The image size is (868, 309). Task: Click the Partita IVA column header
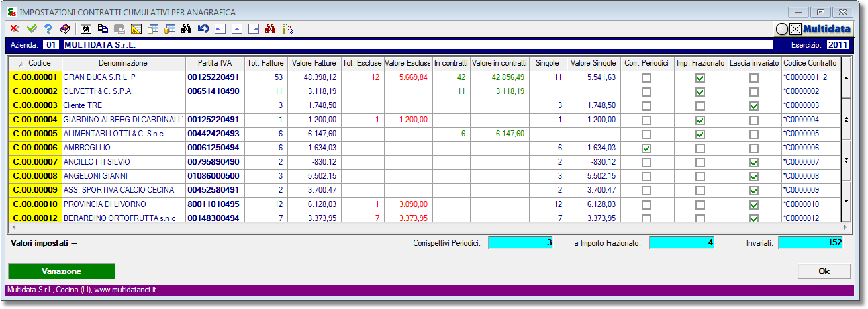pyautogui.click(x=213, y=63)
